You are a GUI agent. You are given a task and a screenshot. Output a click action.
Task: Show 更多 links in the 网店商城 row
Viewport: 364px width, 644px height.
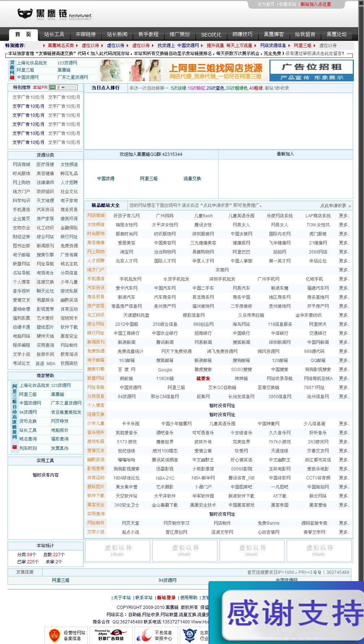point(344,216)
